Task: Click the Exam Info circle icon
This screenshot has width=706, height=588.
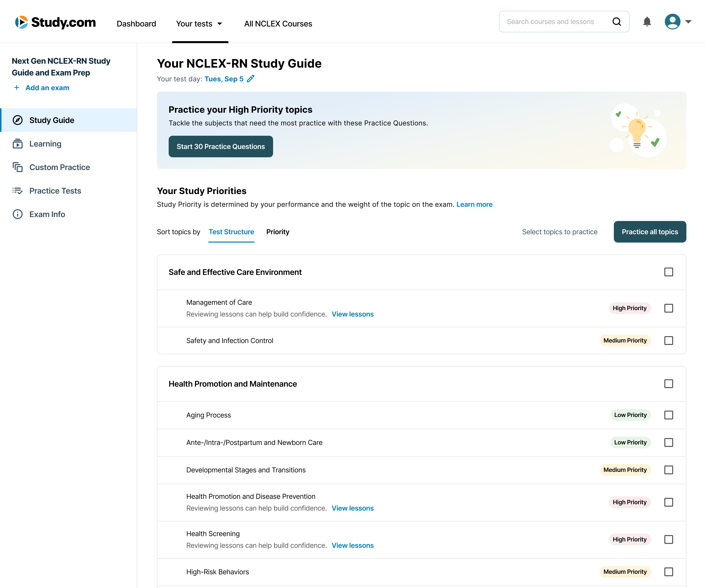Action: (17, 214)
